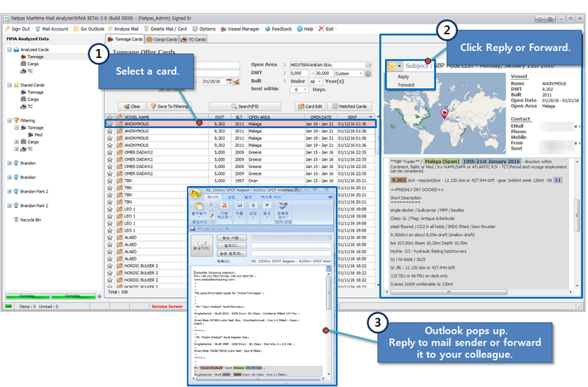Click the Sign Out toolbar item
The height and width of the screenshot is (387, 588).
pyautogui.click(x=17, y=29)
